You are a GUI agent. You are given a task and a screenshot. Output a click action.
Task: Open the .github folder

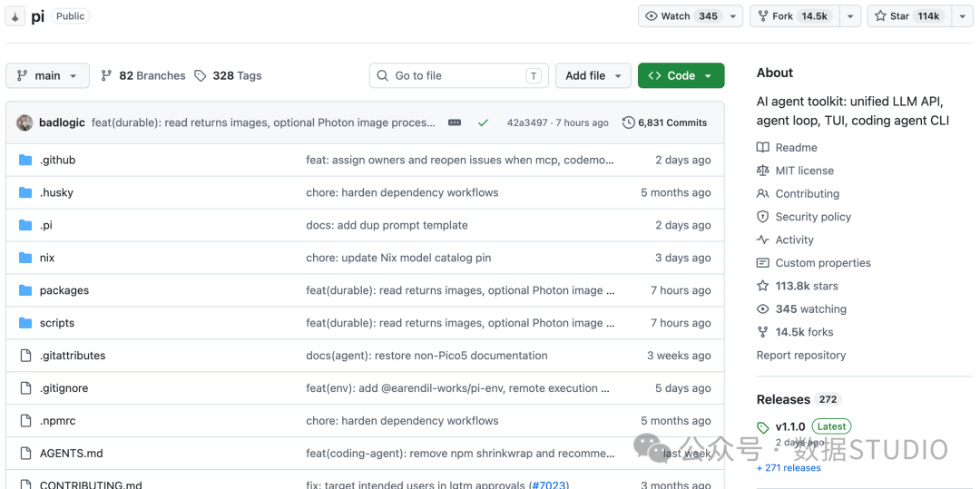[x=57, y=160]
